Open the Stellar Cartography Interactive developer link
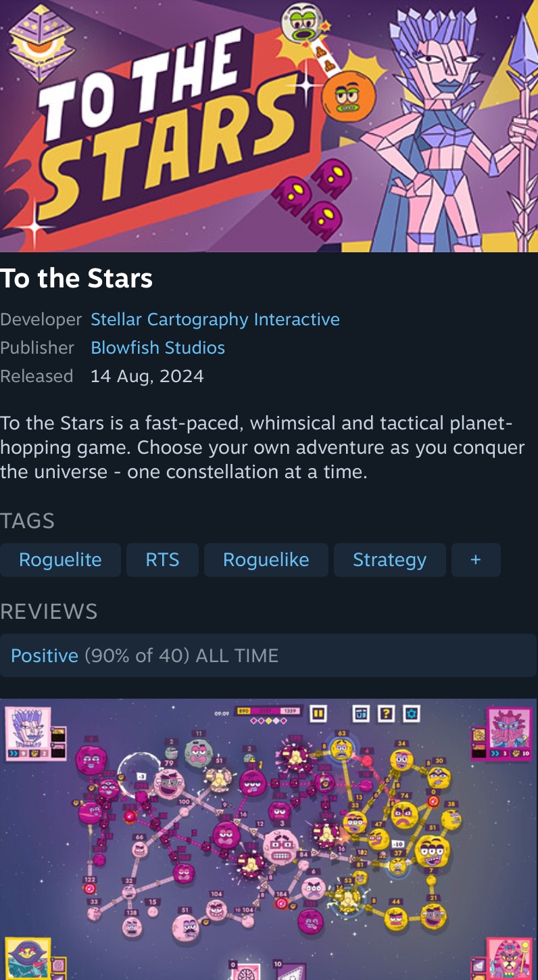538x980 pixels. 215,319
